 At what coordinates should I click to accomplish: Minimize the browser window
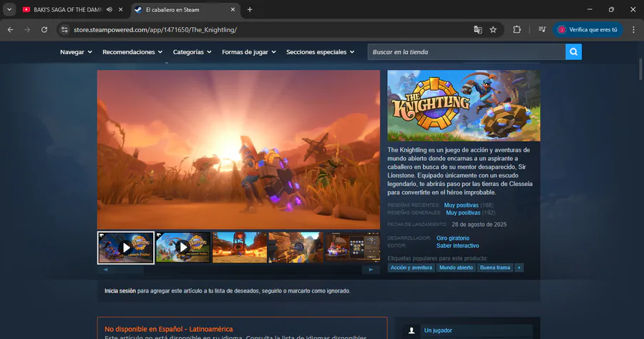click(590, 9)
